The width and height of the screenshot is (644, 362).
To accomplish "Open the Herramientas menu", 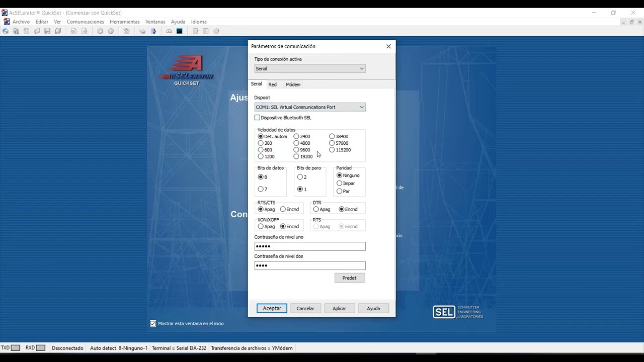I will (125, 22).
